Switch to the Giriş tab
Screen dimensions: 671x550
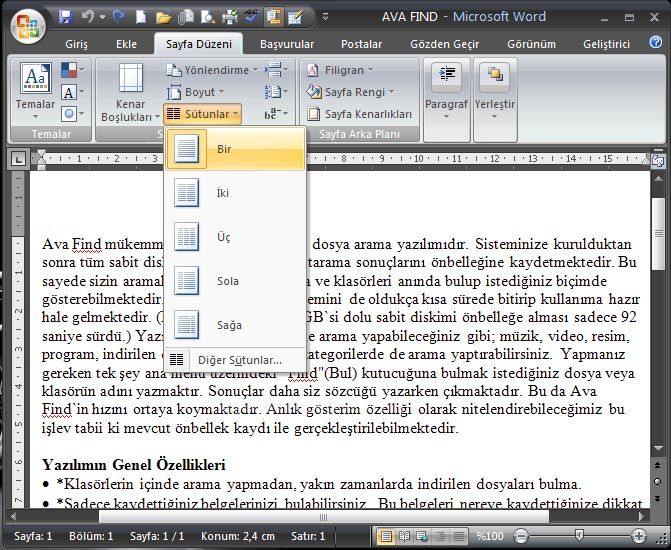[x=76, y=44]
